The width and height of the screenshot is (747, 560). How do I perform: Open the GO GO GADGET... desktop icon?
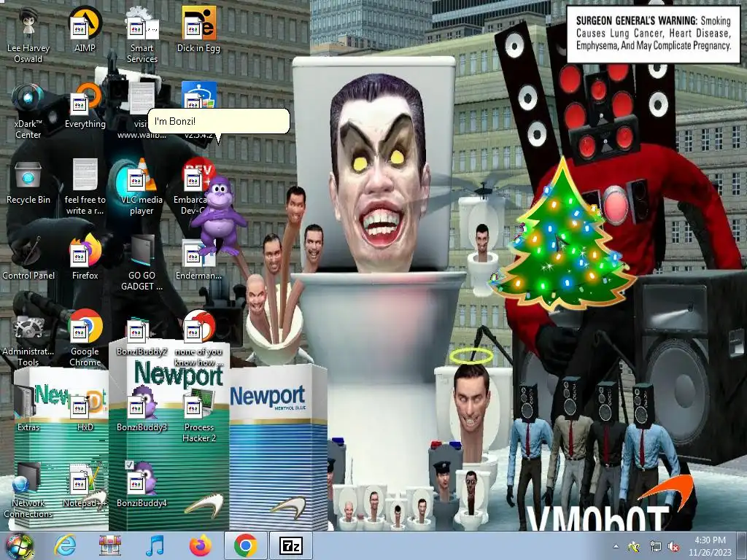coord(142,262)
